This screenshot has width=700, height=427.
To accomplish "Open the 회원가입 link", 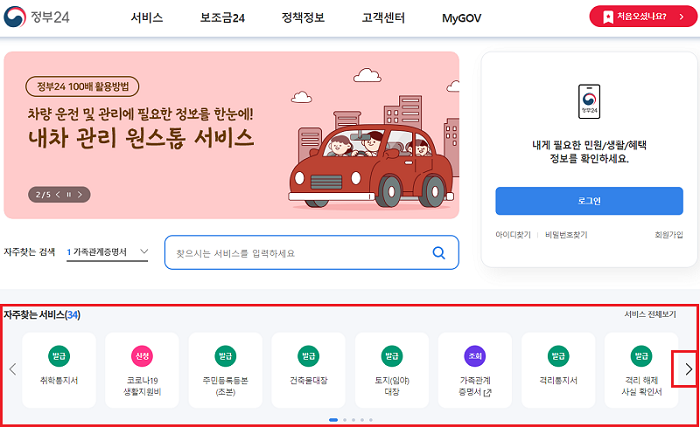I will coord(669,234).
